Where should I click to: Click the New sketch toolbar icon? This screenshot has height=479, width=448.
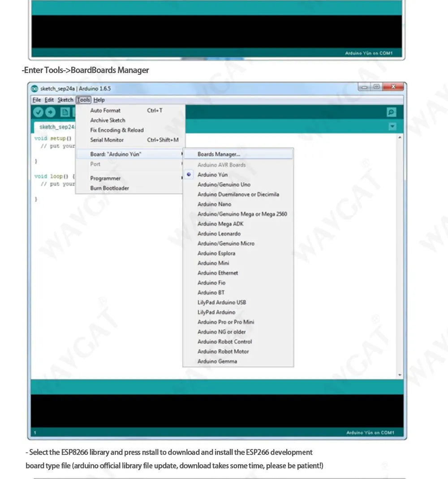pos(65,112)
